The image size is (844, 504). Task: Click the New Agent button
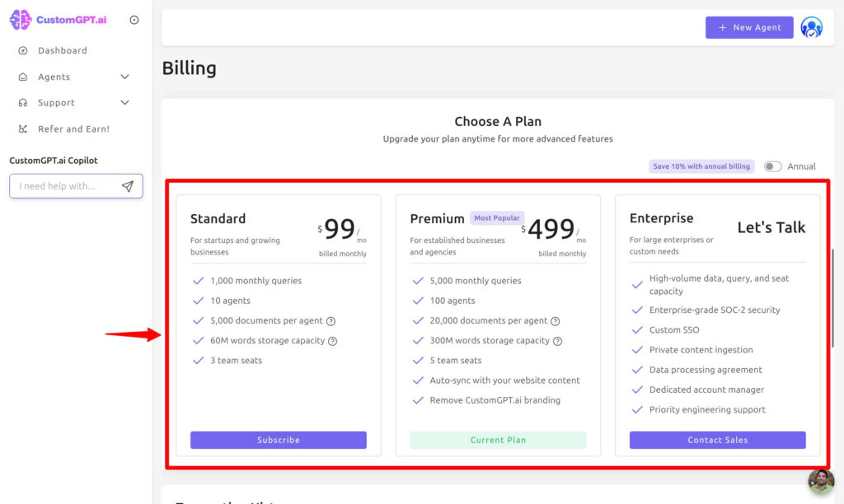point(748,27)
